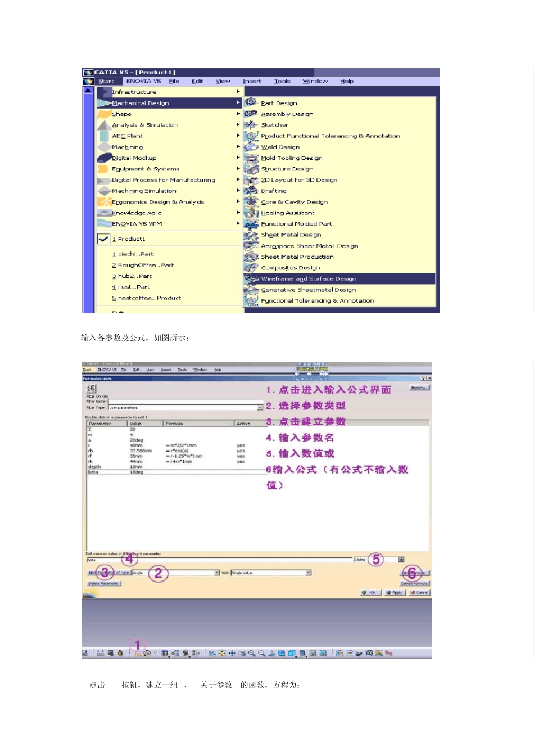
Task: Open Tools menu in first window
Action: [x=282, y=81]
